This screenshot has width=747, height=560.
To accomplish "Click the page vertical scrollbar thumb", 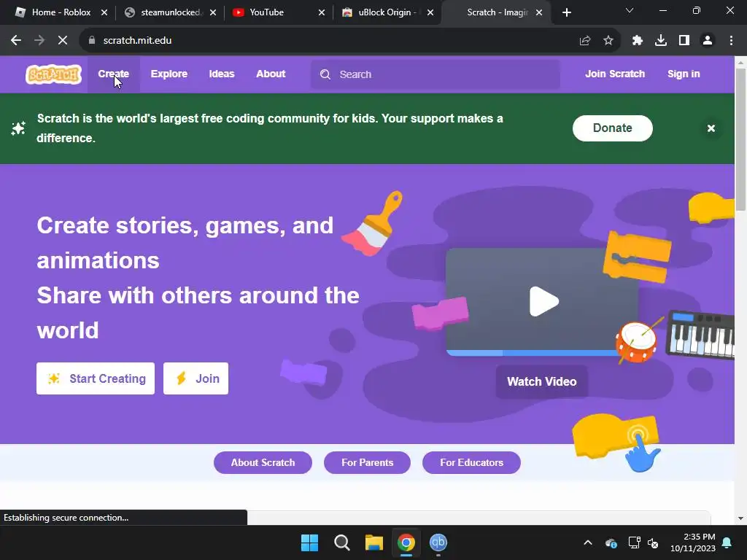I will 741,139.
